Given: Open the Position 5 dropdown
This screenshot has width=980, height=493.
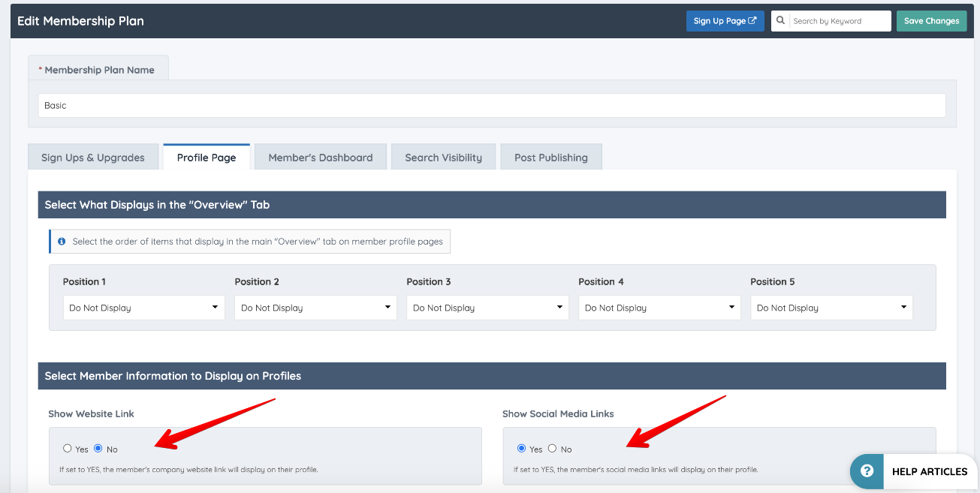Looking at the screenshot, I should pyautogui.click(x=832, y=308).
